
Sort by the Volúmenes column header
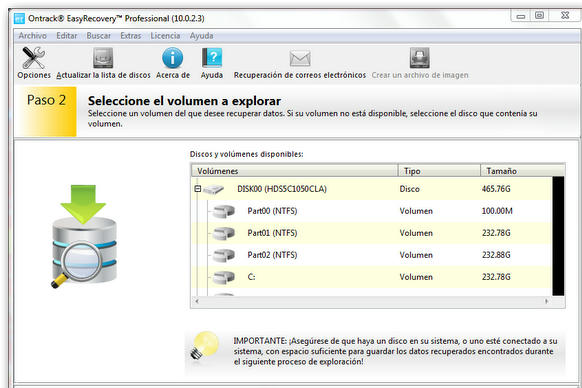(295, 171)
